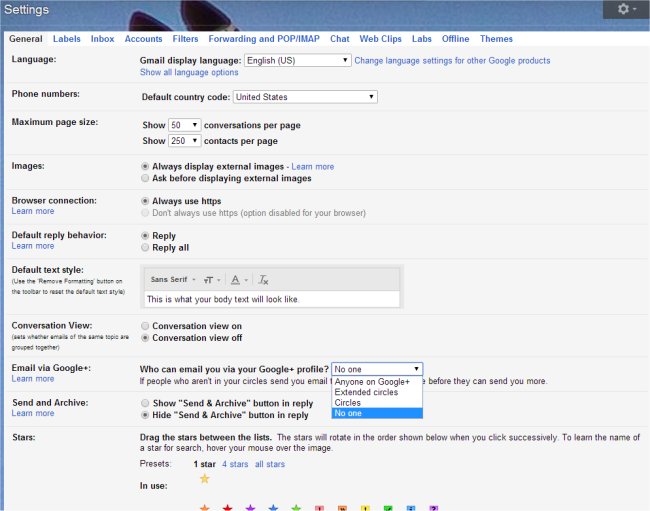Select the General tab
The height and width of the screenshot is (511, 650).
(26, 39)
